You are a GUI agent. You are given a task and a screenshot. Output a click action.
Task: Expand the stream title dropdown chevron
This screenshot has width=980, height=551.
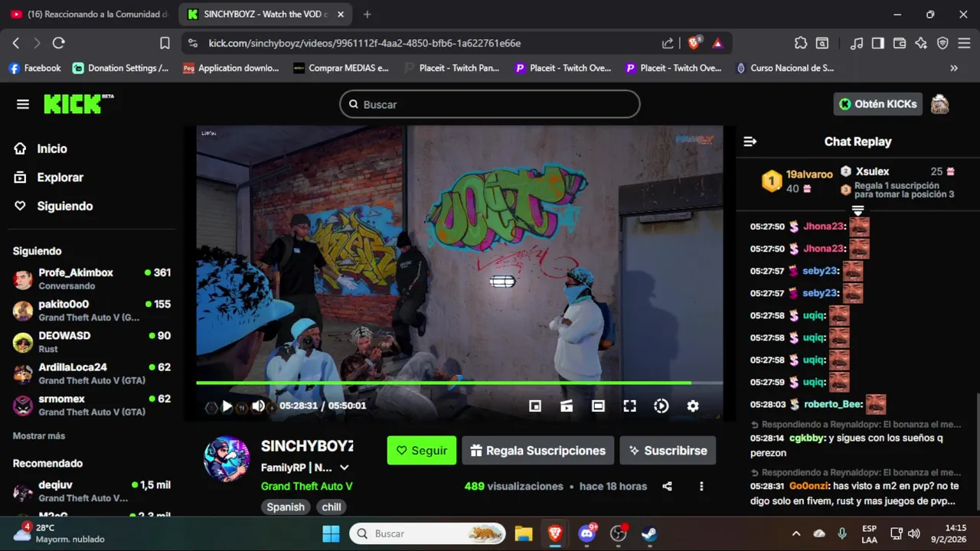[x=345, y=468]
